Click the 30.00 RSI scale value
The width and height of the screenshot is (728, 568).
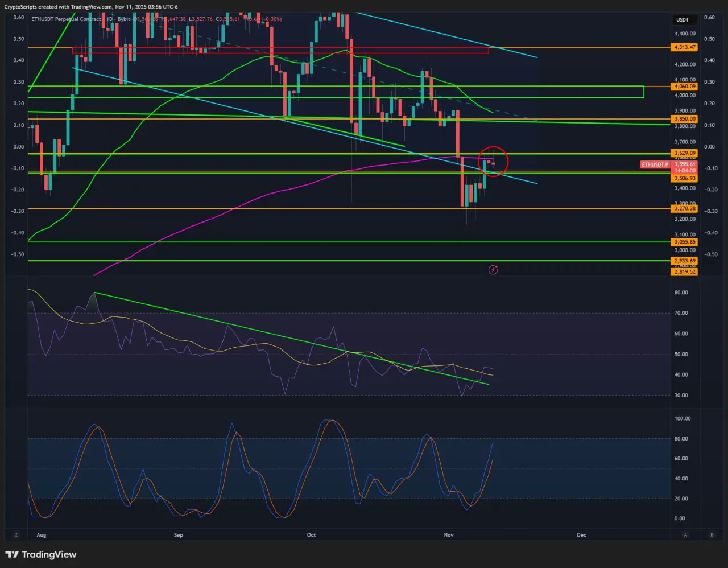tap(681, 395)
